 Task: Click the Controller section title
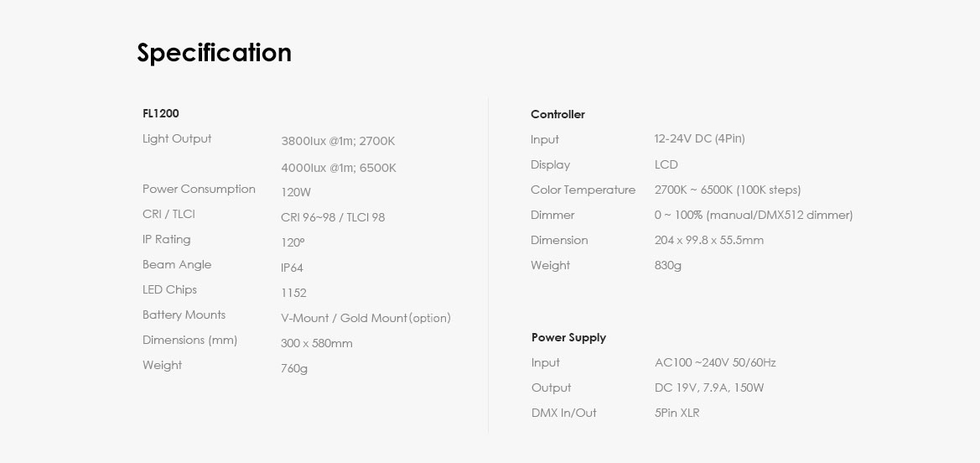(557, 114)
